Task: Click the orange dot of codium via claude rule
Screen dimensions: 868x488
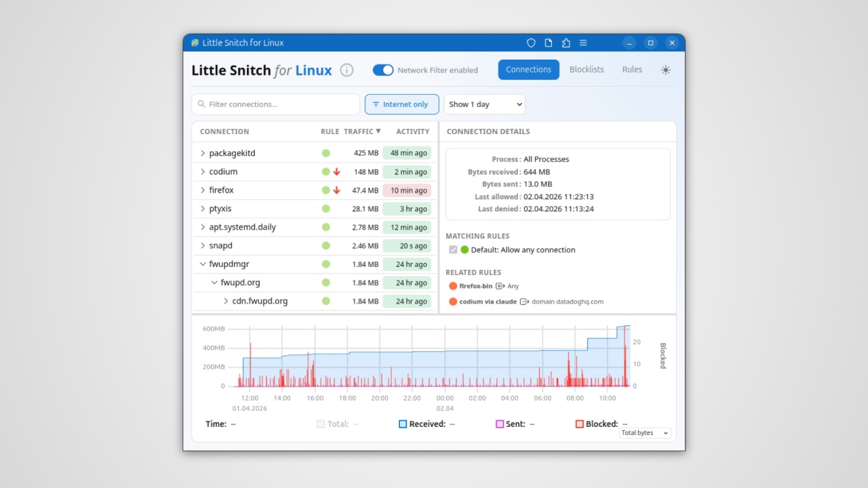Action: coord(453,302)
